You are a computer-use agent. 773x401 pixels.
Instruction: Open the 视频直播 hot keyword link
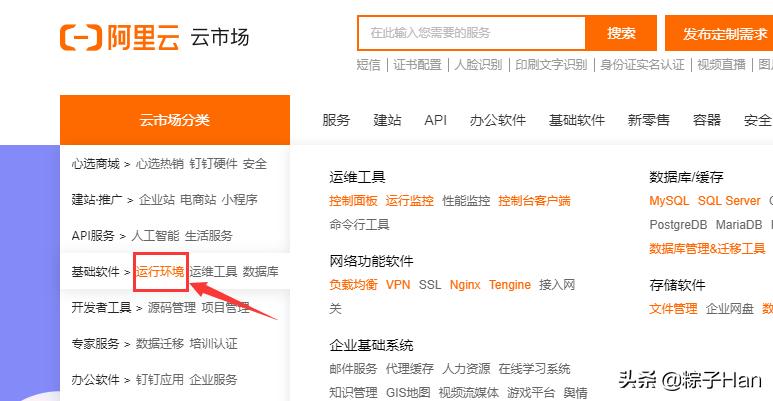tap(721, 65)
